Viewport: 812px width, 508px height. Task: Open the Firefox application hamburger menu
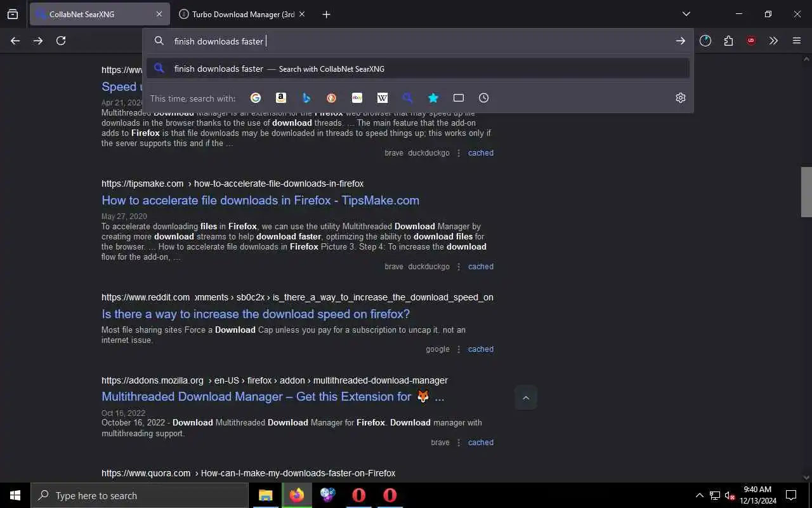click(x=797, y=41)
